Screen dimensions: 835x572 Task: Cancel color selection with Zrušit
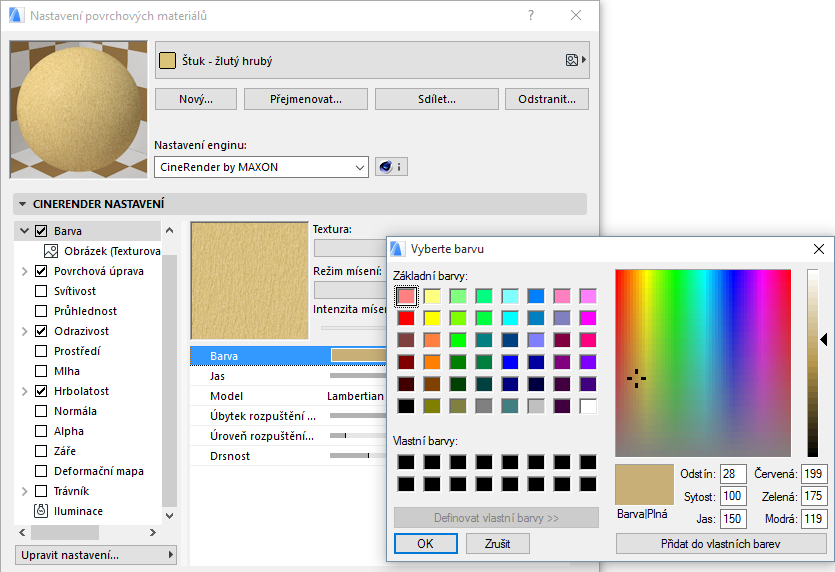(497, 544)
